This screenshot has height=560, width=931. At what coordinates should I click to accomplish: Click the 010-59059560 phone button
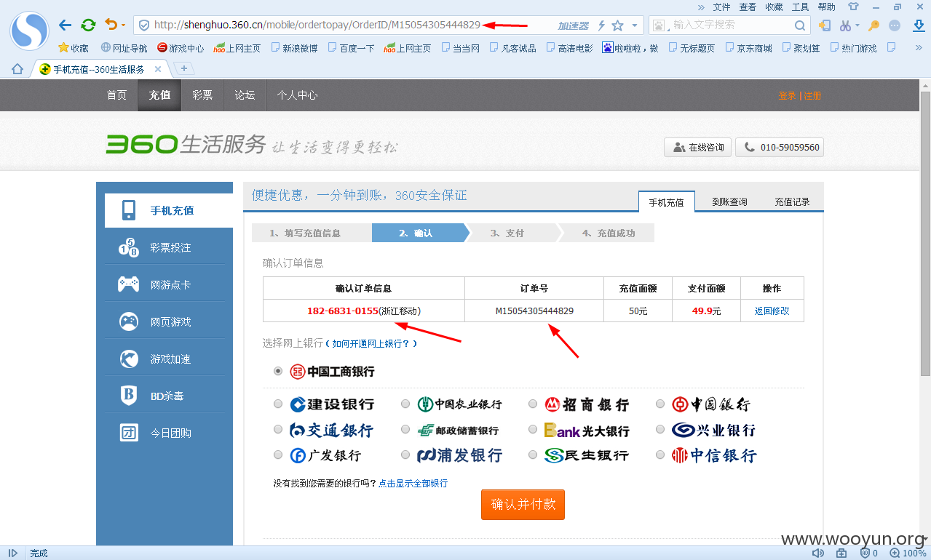780,147
